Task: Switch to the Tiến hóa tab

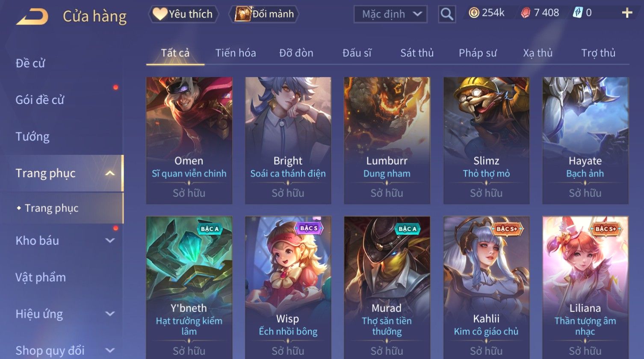Action: [236, 53]
